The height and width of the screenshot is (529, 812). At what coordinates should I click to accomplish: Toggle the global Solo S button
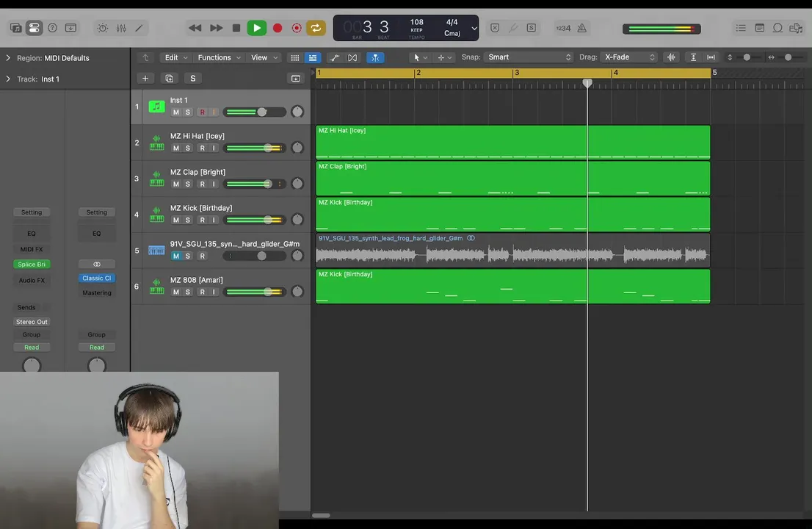(x=192, y=78)
